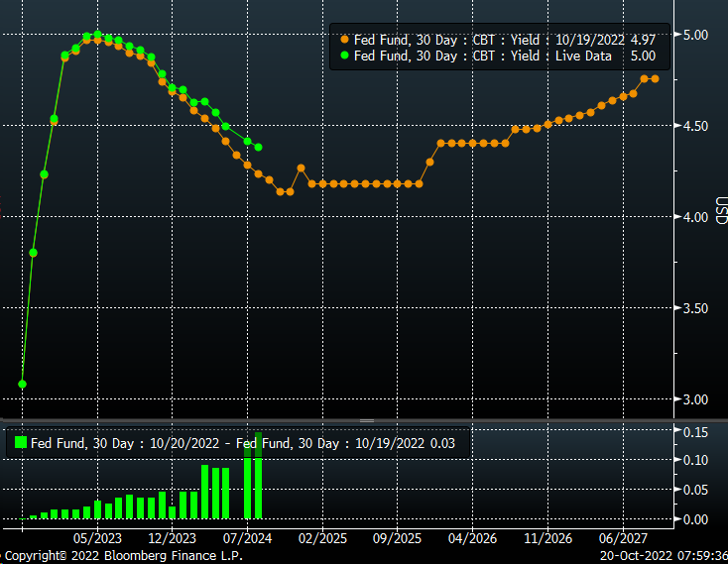Screen dimensions: 728x564
Task: Select the Live Data legend value 5.00
Action: pyautogui.click(x=643, y=56)
